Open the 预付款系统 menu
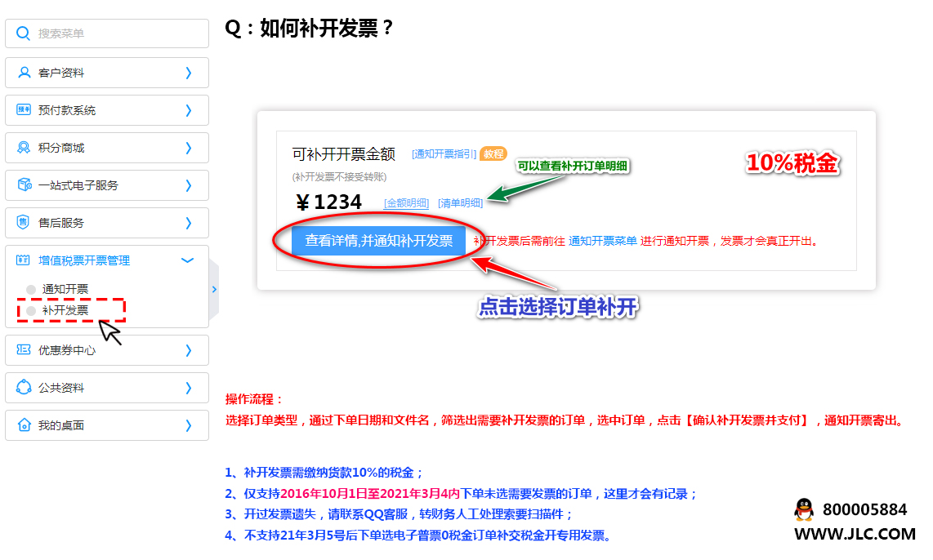Image resolution: width=933 pixels, height=560 pixels. point(67,110)
